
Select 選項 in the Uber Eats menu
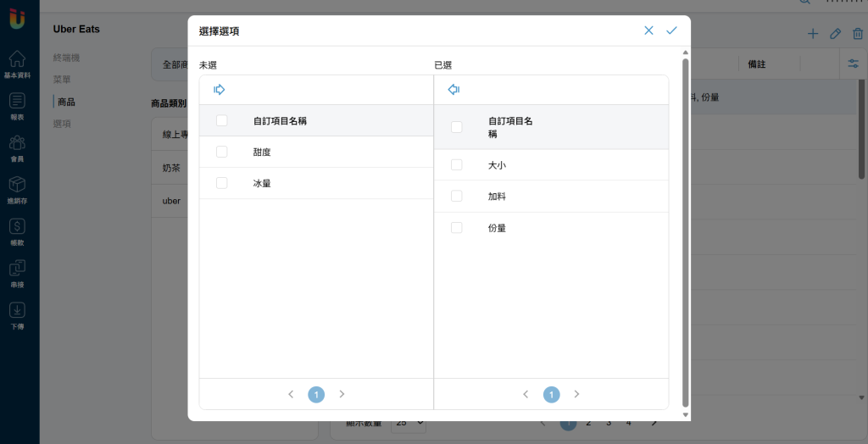[x=62, y=124]
